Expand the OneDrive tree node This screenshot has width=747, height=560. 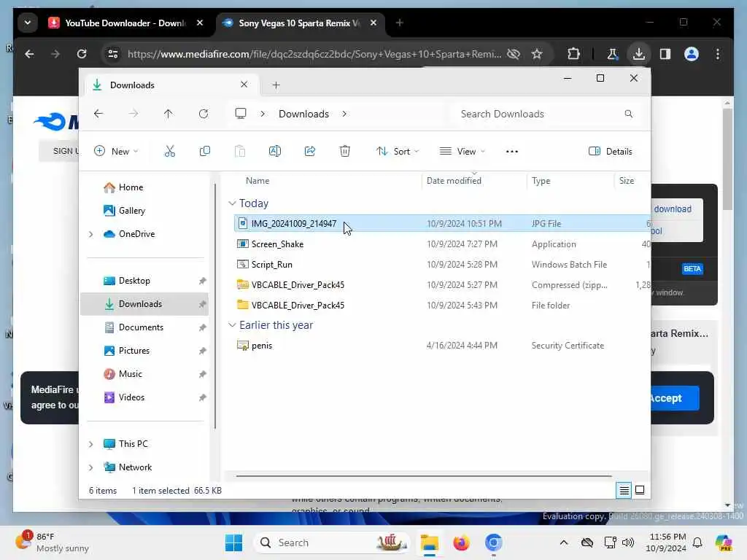(x=91, y=234)
